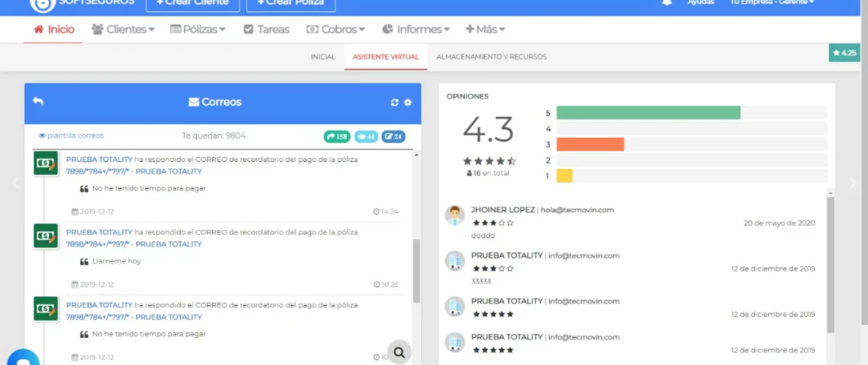Viewport: 868px width, 365px height.
Task: Click the Te quedan: 9804 text
Action: [214, 136]
